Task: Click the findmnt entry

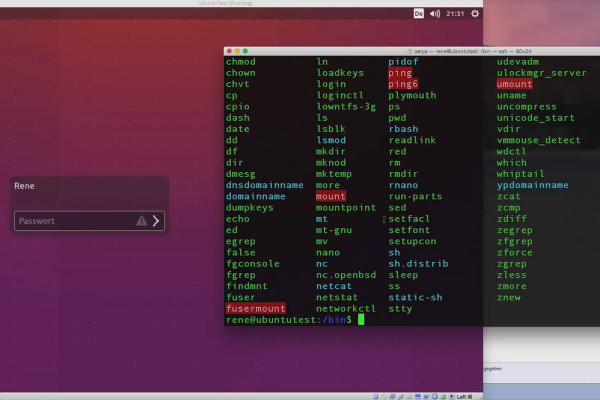Action: [x=247, y=286]
